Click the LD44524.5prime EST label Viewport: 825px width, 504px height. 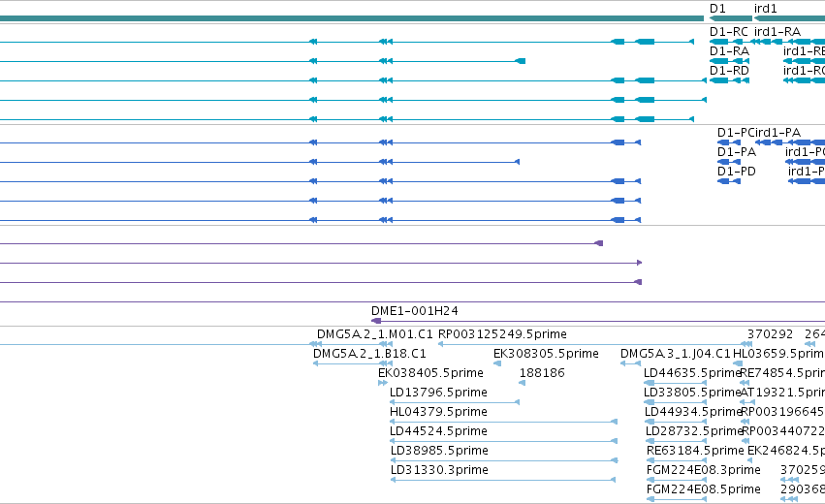point(438,431)
